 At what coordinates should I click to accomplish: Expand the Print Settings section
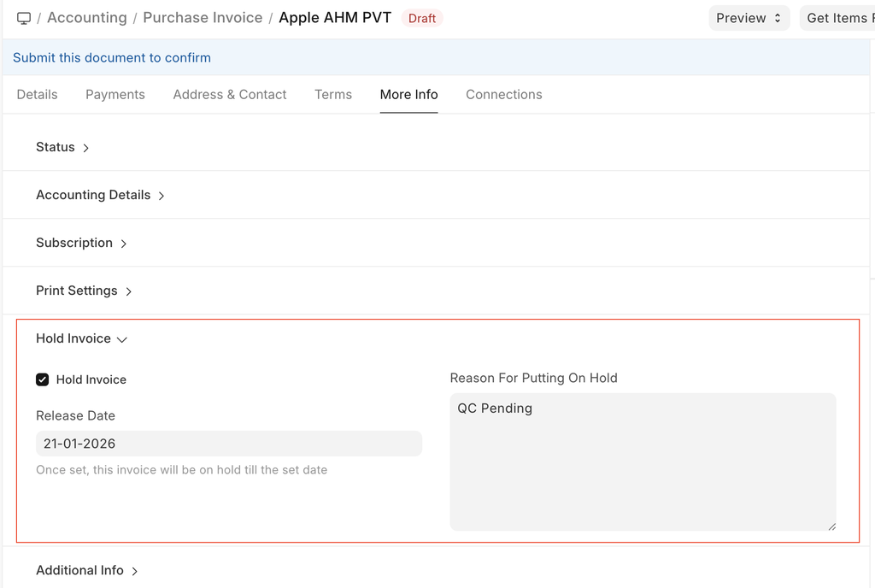coord(84,291)
